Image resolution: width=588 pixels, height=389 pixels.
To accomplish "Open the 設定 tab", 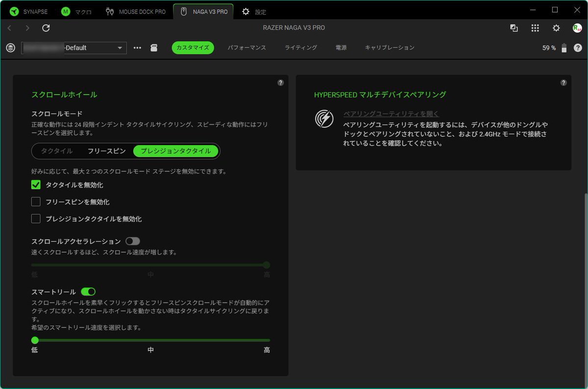I will click(x=254, y=11).
